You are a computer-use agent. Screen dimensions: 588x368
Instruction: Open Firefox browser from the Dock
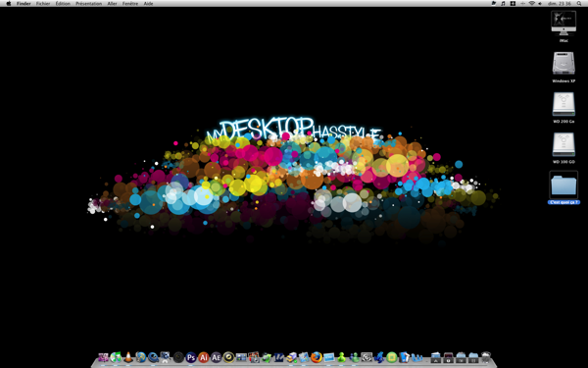317,357
